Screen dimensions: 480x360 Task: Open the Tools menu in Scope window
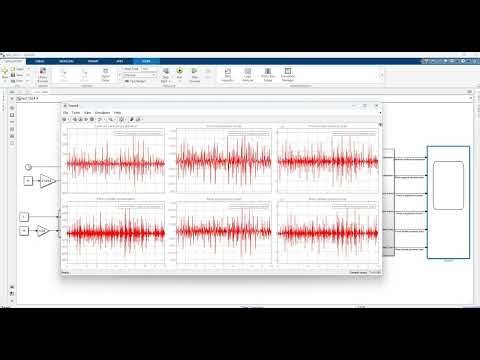76,113
